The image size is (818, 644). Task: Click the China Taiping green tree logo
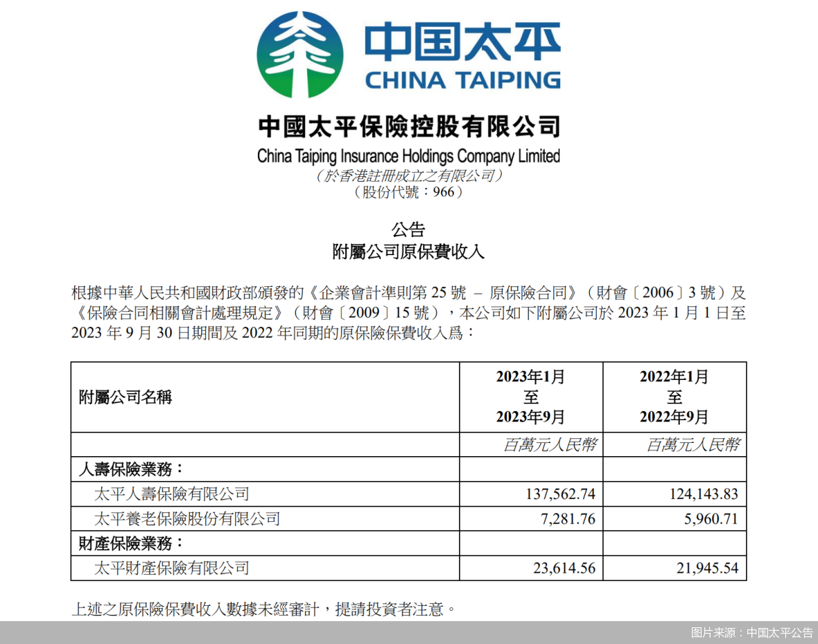click(x=300, y=55)
